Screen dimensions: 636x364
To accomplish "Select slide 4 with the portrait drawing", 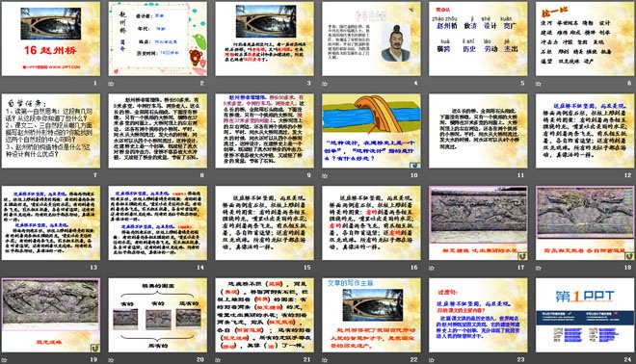I will (x=371, y=39).
